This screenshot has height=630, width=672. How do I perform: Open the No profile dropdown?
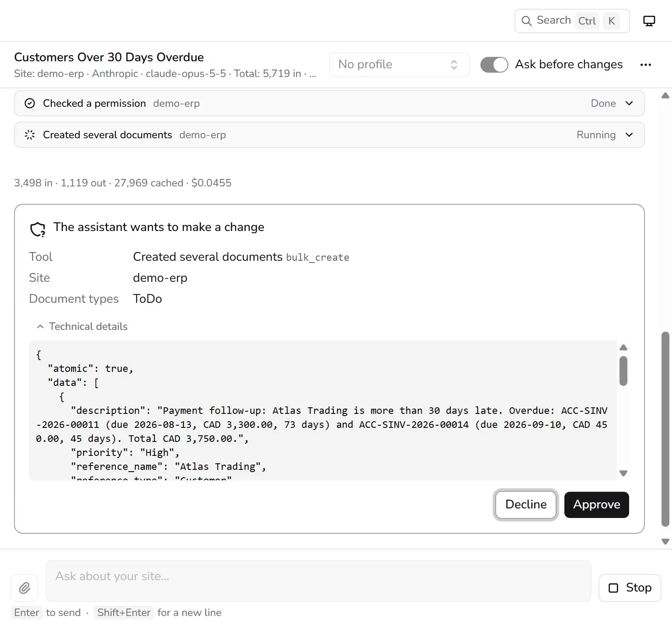(x=399, y=65)
